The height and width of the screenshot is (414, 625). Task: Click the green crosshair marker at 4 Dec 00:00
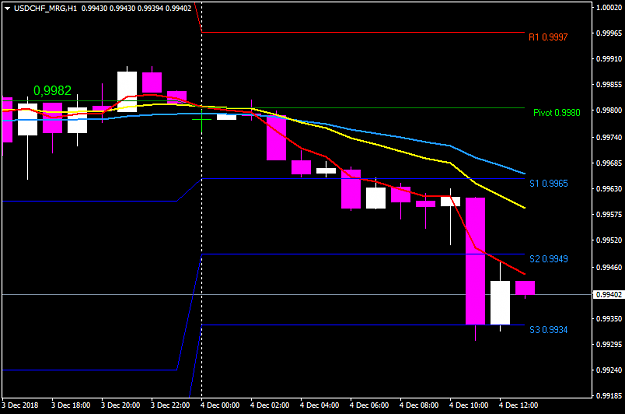(202, 120)
